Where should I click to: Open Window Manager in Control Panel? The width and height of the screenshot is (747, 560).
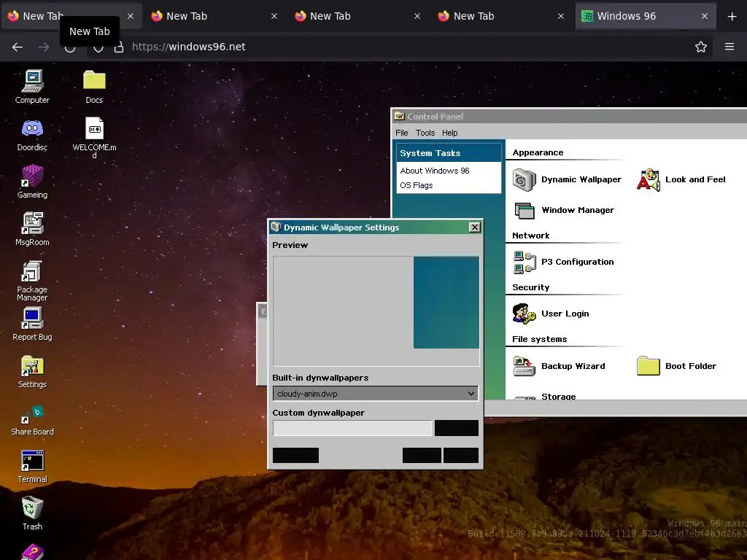564,211
